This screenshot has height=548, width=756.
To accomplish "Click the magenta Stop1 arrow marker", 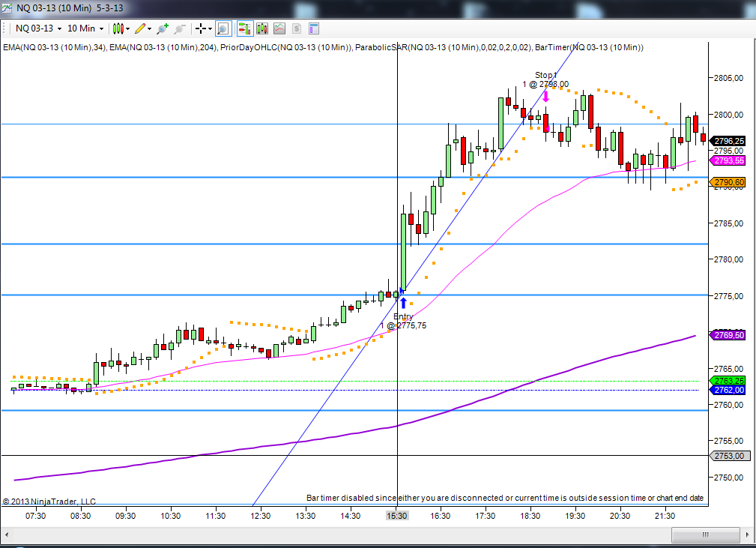I will [545, 97].
